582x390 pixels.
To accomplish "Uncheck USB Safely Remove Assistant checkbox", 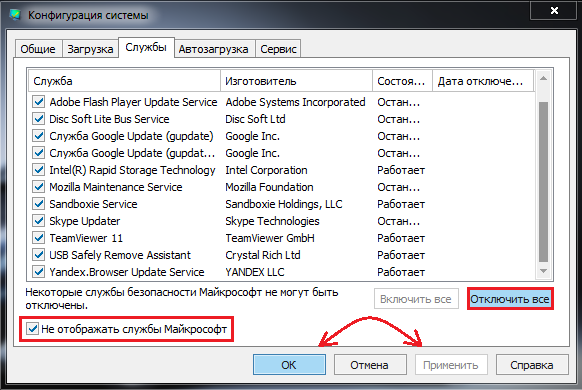I will tap(38, 255).
